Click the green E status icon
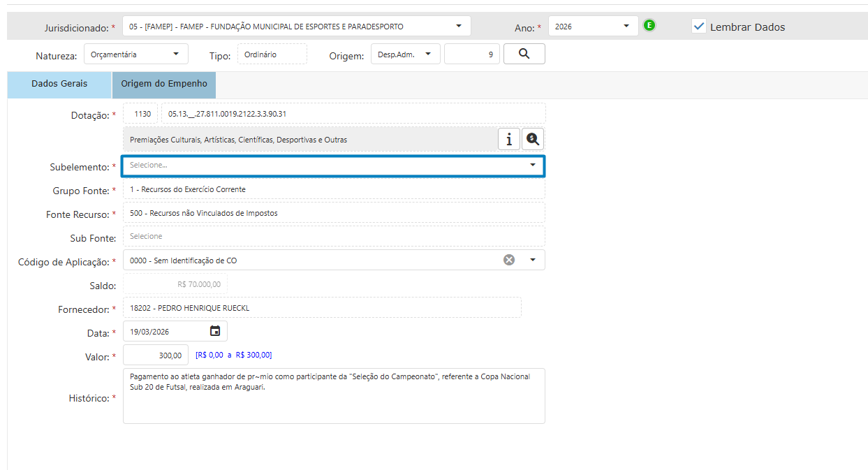The width and height of the screenshot is (868, 470). coord(649,26)
